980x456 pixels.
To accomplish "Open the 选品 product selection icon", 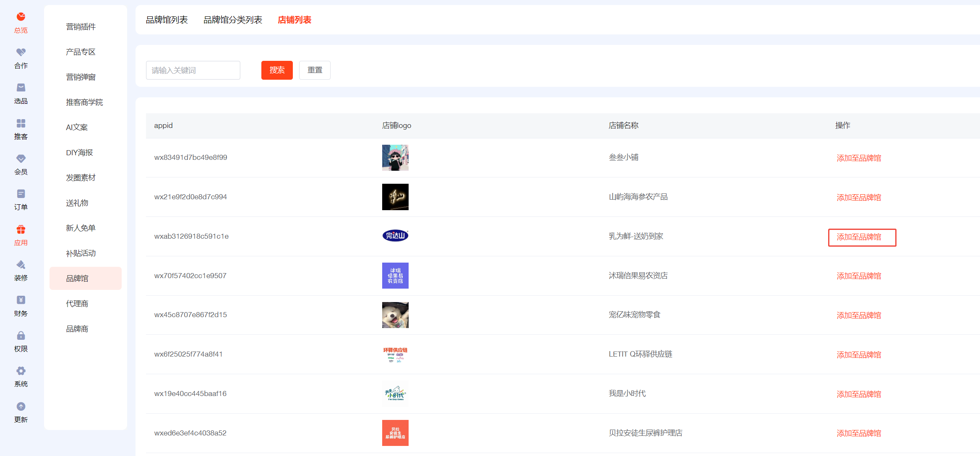I will [21, 88].
